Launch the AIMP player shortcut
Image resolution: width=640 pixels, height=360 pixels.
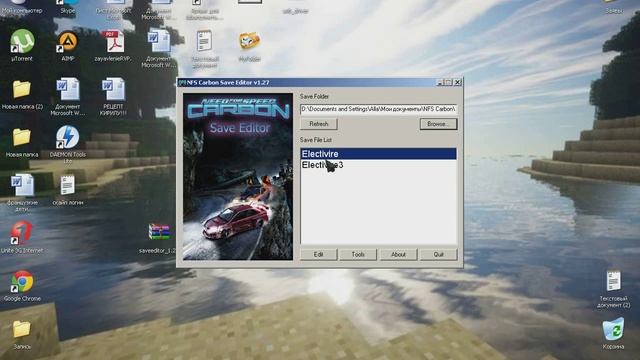68,42
